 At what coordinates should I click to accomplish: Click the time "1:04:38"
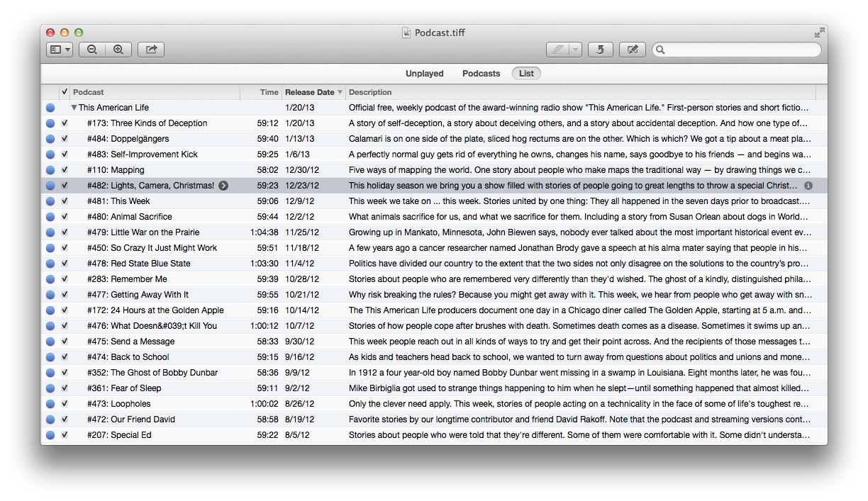click(265, 232)
